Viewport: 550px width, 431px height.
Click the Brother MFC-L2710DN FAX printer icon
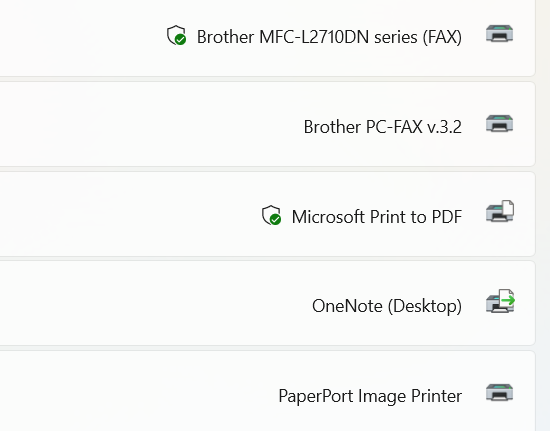[x=499, y=34]
